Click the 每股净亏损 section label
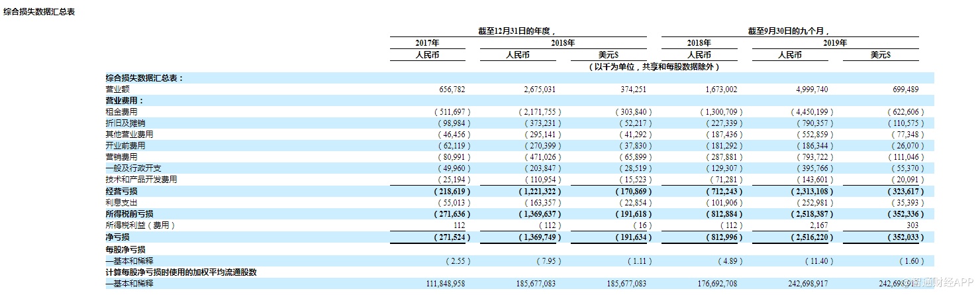980x295 pixels. tap(125, 249)
